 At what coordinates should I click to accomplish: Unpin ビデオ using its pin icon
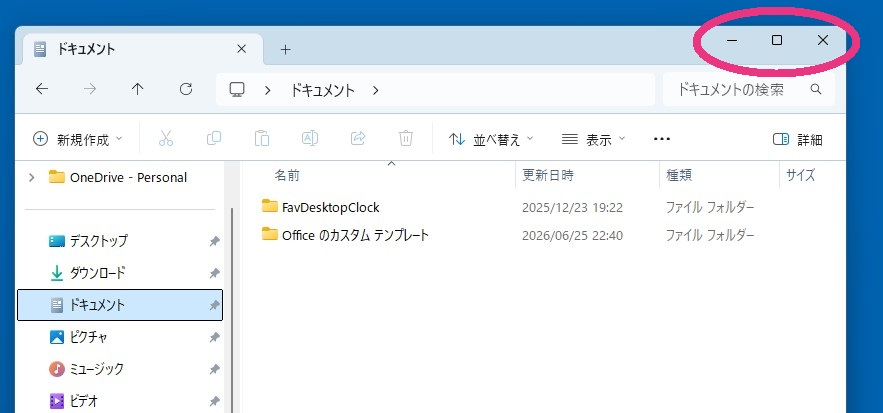pos(214,402)
